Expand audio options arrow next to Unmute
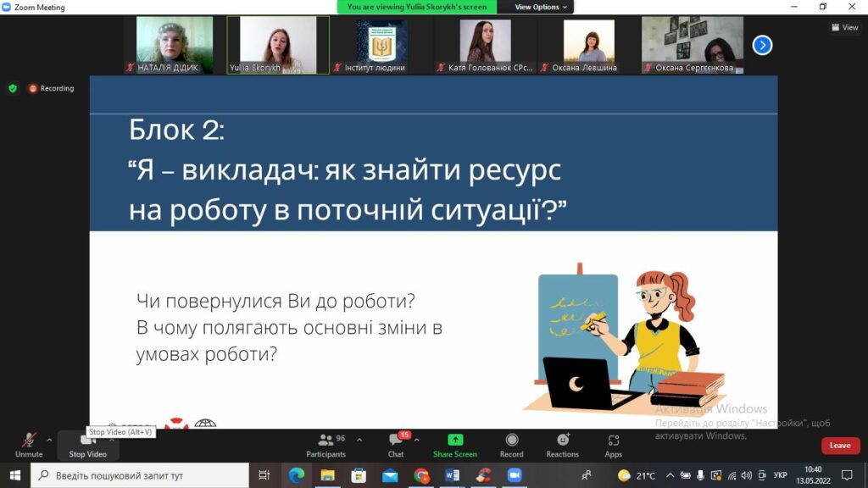 49,440
